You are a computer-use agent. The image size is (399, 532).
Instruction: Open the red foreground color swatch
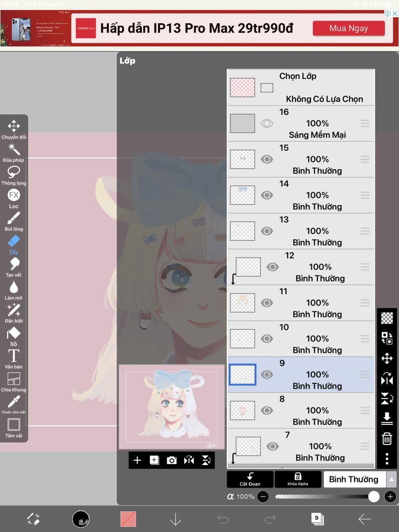coord(128,519)
